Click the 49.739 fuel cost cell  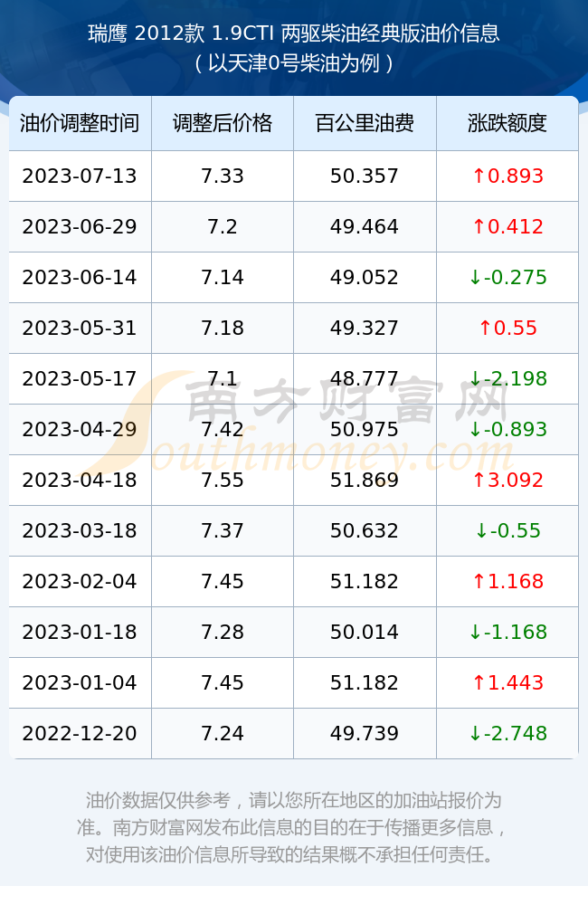coord(365,734)
